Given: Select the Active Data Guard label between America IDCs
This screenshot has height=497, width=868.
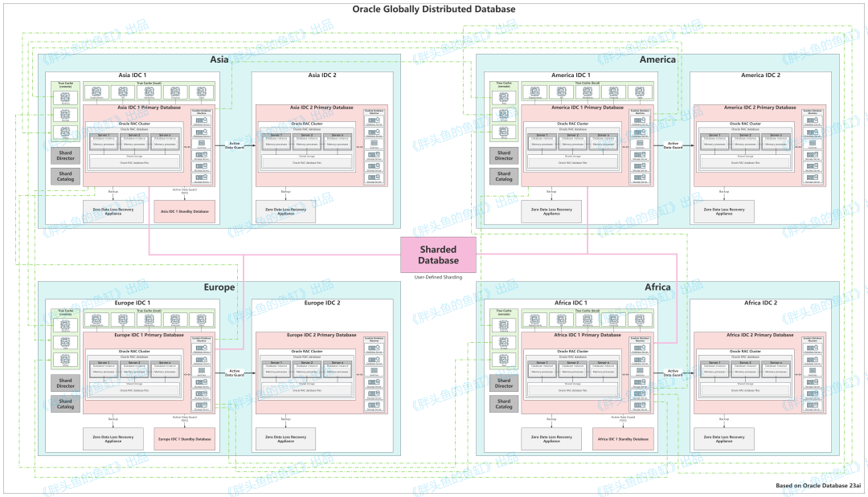Looking at the screenshot, I should click(674, 145).
